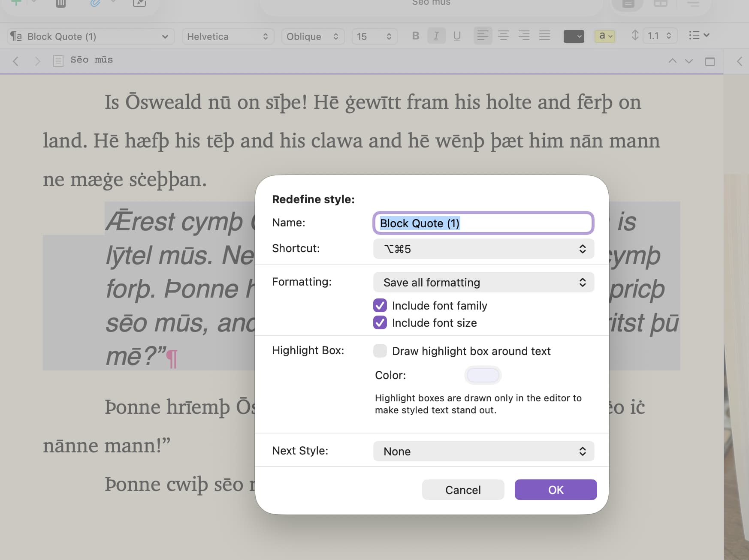
Task: Open the Save all formatting dropdown
Action: [483, 283]
